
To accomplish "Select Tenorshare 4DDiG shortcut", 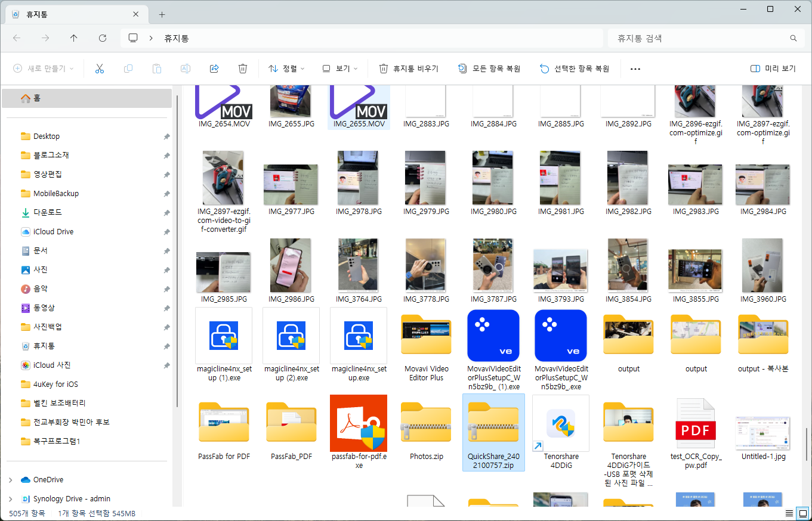I will pyautogui.click(x=561, y=432).
